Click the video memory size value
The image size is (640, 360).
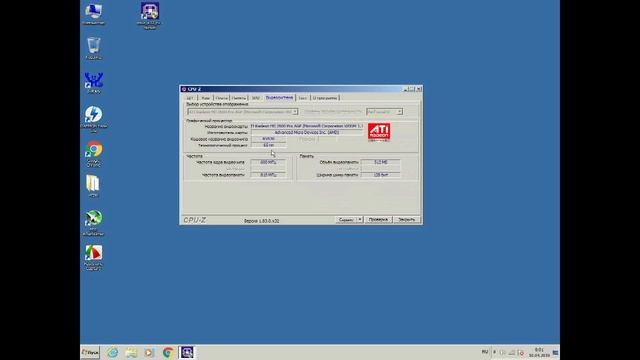tap(380, 162)
